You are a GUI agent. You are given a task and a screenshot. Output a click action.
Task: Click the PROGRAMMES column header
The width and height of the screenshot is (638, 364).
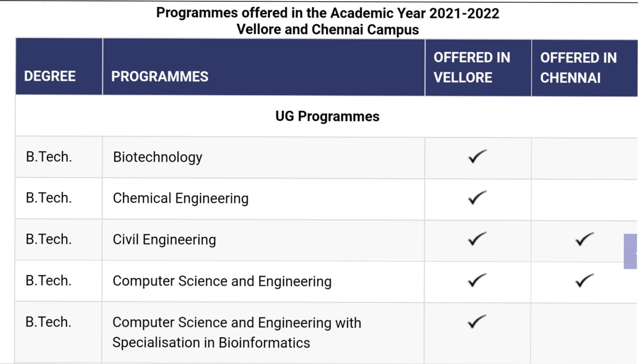point(159,76)
